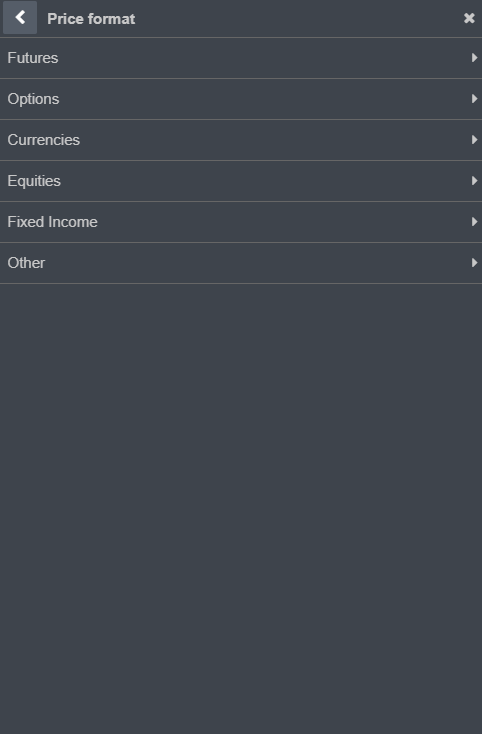The image size is (482, 734).
Task: Expand Currencies using its right arrow
Action: (475, 139)
